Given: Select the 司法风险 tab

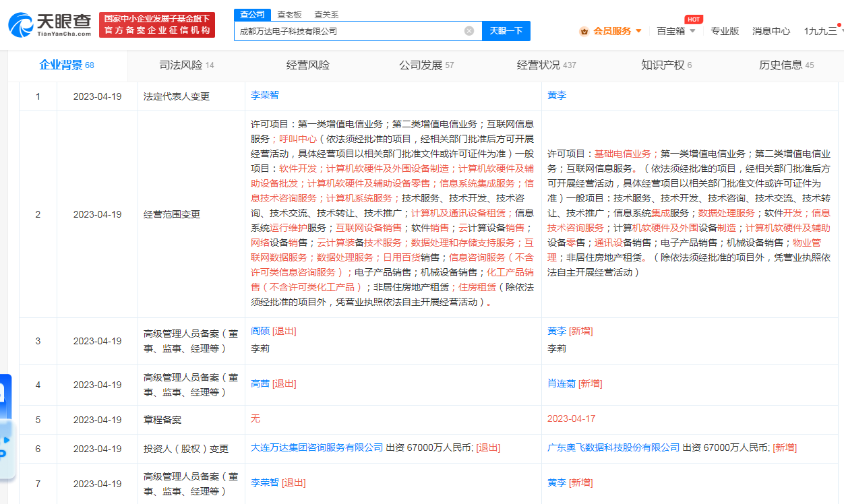Looking at the screenshot, I should pos(187,65).
